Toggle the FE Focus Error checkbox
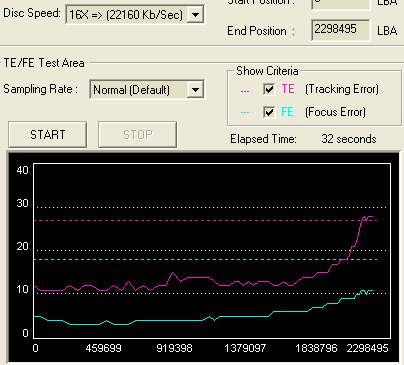This screenshot has width=404, height=365. (269, 112)
